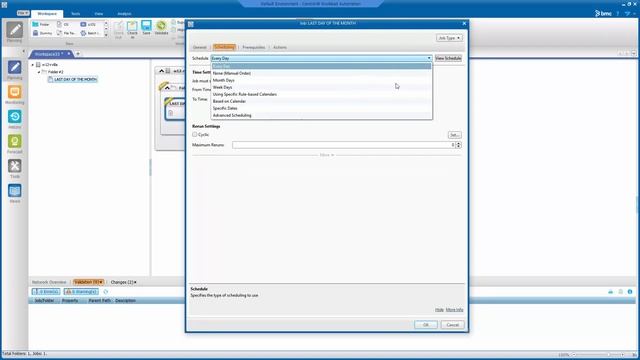Click the large Planning pencil ribbon icon
Viewport: 640px width, 360px height.
[14, 31]
